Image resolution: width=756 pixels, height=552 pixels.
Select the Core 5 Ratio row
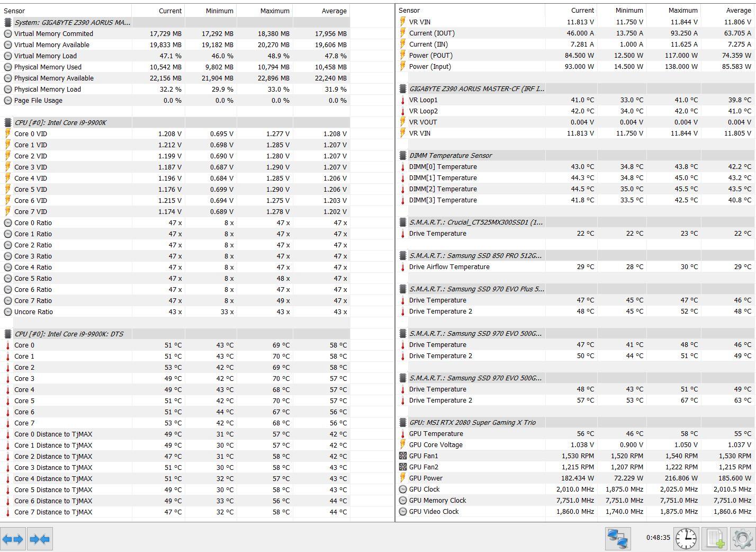[x=175, y=279]
